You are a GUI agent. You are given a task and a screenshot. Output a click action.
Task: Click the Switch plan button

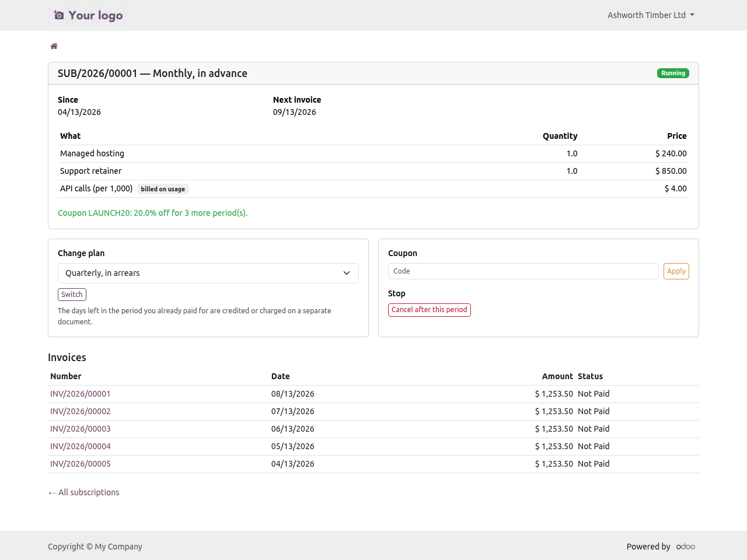[72, 295]
